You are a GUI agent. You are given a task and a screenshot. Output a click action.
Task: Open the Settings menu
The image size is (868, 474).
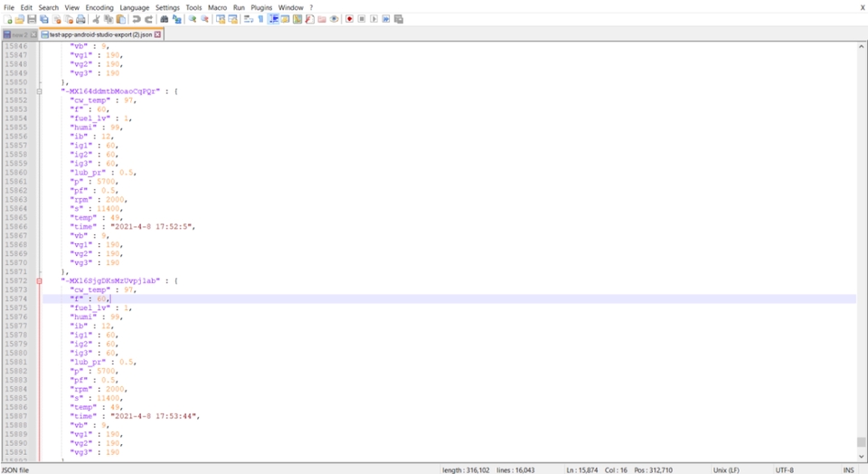[167, 7]
